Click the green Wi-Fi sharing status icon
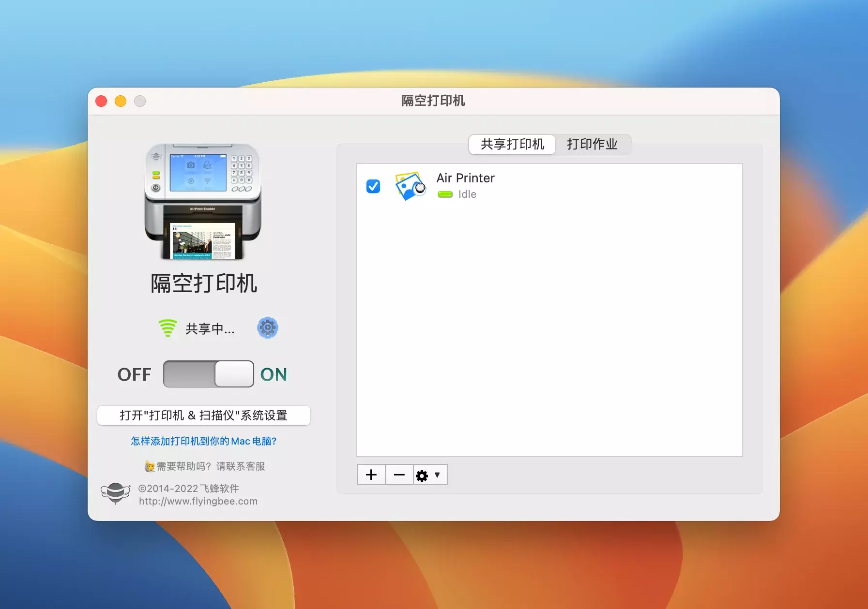This screenshot has width=868, height=609. click(x=168, y=328)
